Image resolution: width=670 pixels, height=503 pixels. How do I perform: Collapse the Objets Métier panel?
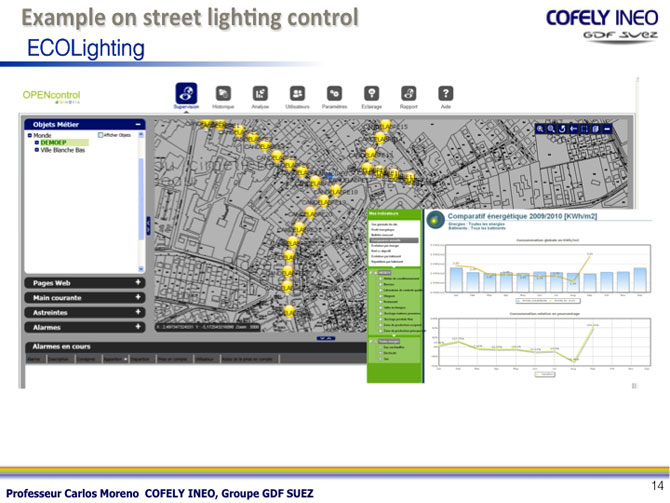click(138, 124)
